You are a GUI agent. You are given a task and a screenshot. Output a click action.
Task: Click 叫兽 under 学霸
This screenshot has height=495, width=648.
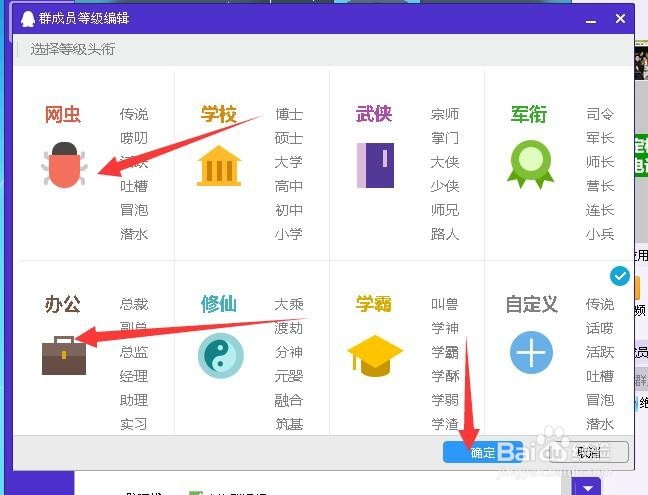[445, 304]
